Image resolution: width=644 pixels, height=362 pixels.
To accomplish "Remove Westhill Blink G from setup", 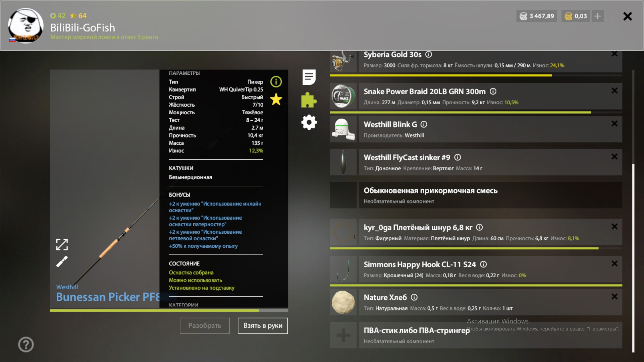I will pos(614,123).
